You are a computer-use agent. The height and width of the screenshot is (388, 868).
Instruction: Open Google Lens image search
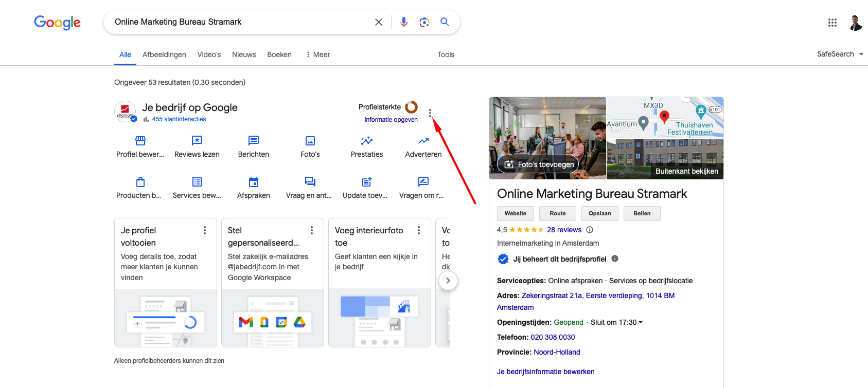click(424, 22)
